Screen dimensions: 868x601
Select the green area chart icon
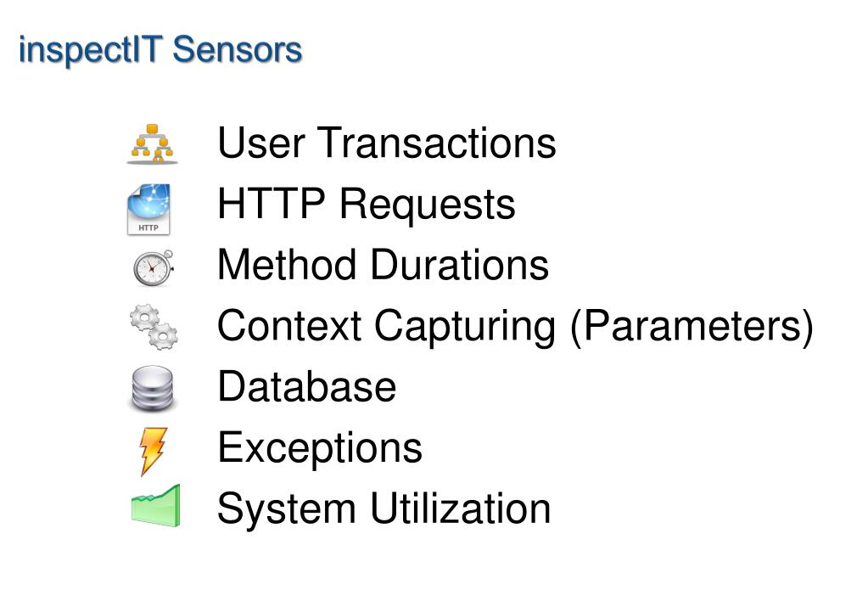pyautogui.click(x=155, y=505)
